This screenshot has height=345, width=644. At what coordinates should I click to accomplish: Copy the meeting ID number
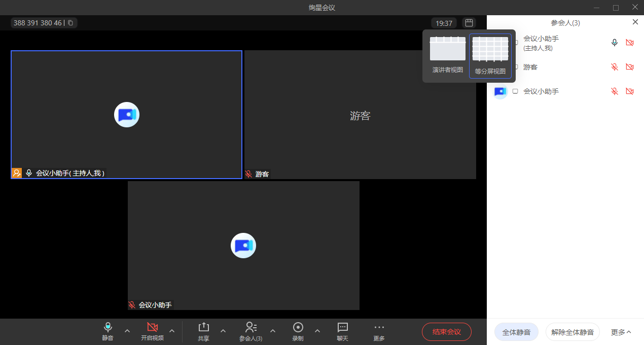click(70, 23)
